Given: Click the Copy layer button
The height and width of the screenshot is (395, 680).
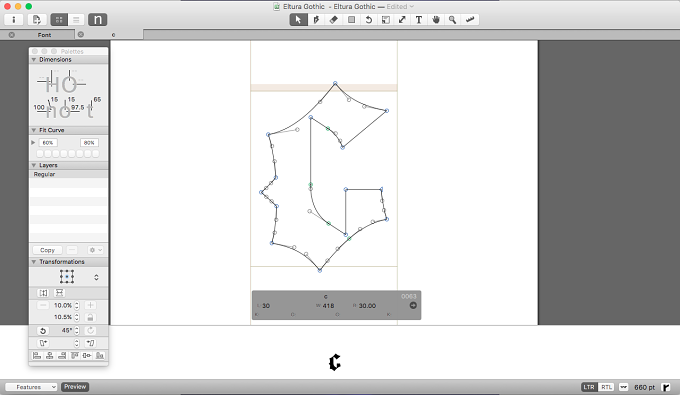Looking at the screenshot, I should click(47, 250).
